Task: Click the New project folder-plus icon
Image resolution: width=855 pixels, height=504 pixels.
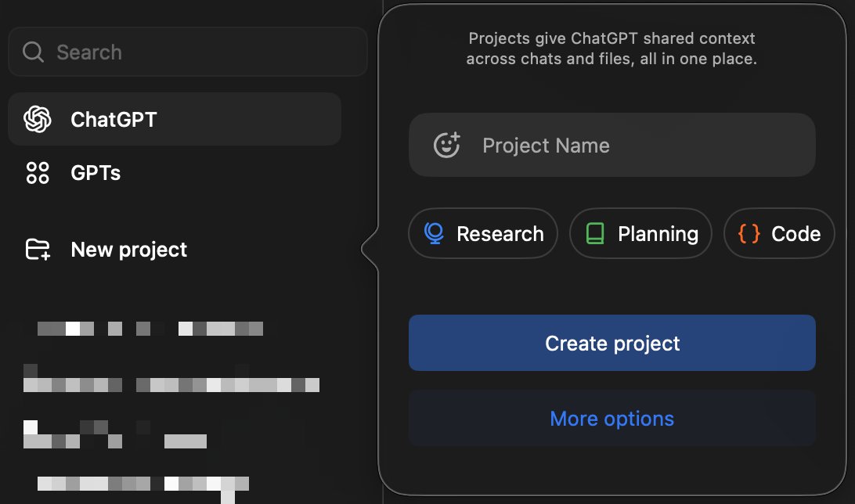Action: (38, 250)
